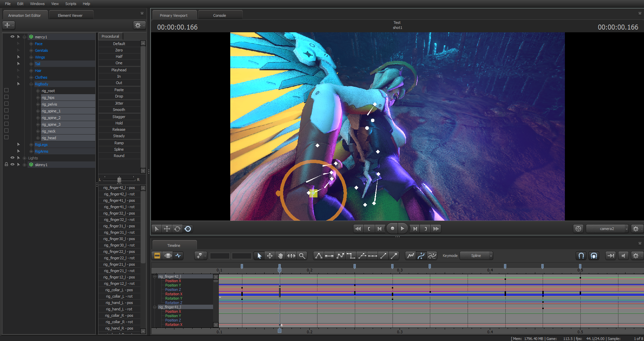Choose the hand pan tool in timeline

[x=280, y=256]
